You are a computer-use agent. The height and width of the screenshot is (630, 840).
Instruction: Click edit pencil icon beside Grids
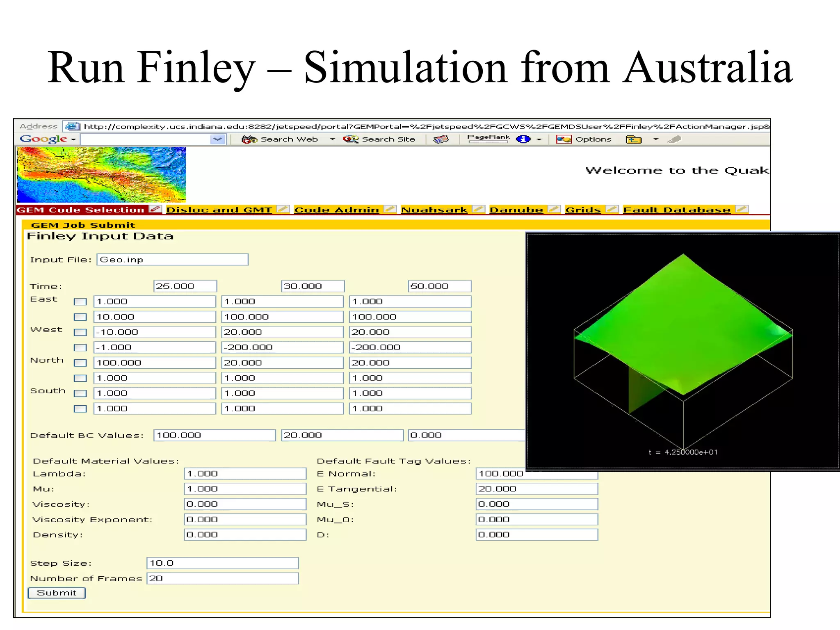pos(612,209)
